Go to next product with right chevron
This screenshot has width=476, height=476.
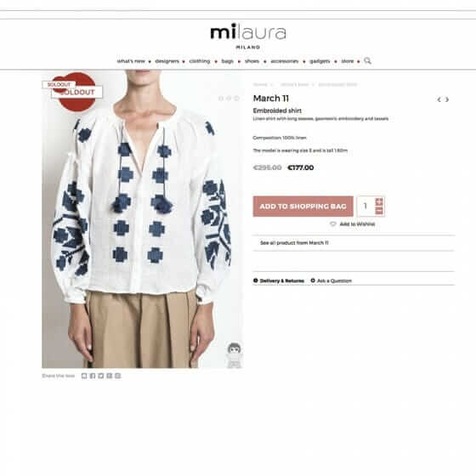[x=447, y=99]
